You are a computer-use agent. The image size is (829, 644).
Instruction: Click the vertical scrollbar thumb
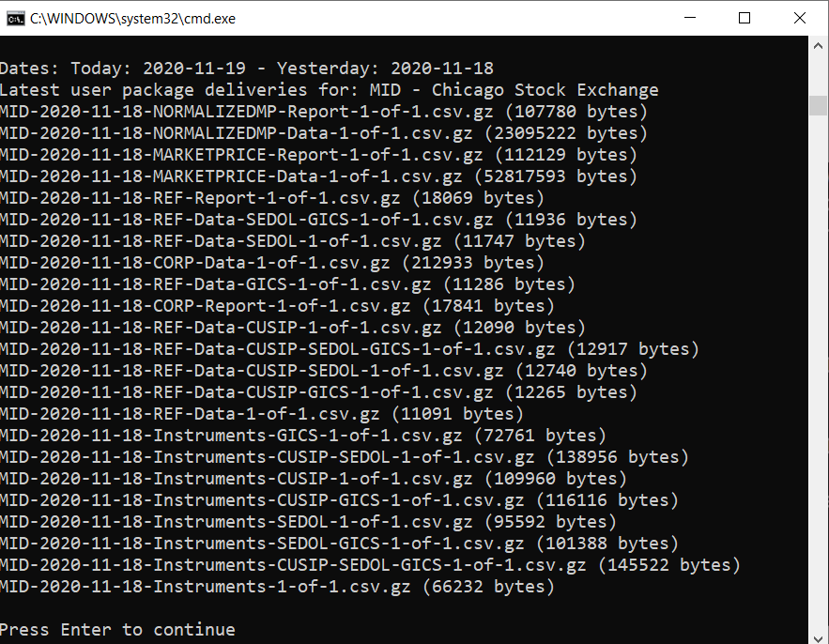click(818, 105)
